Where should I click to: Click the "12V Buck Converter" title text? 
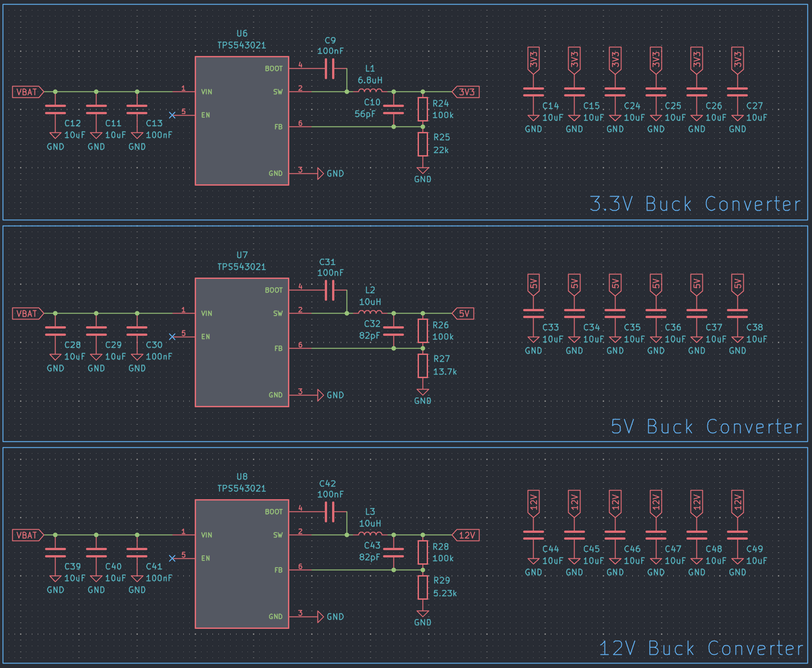tap(701, 648)
